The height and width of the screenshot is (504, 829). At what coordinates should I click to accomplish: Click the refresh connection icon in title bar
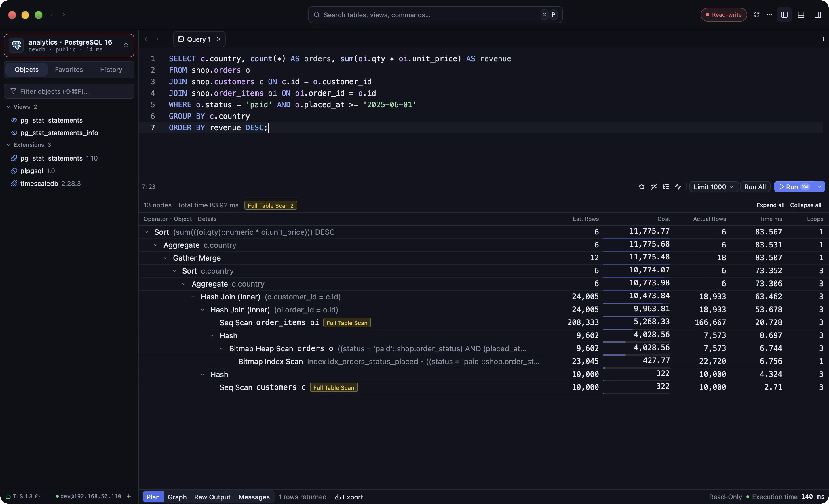click(x=756, y=15)
